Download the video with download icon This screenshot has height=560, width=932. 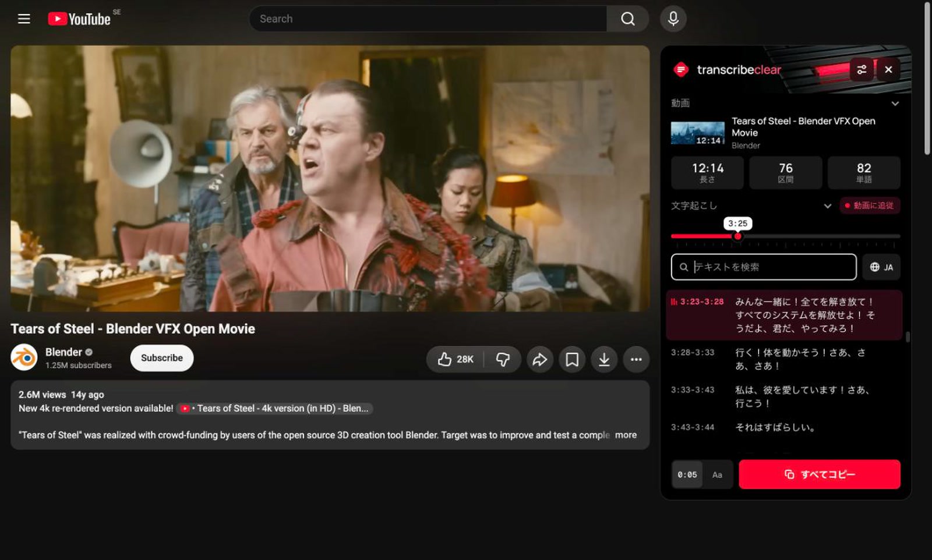(604, 359)
